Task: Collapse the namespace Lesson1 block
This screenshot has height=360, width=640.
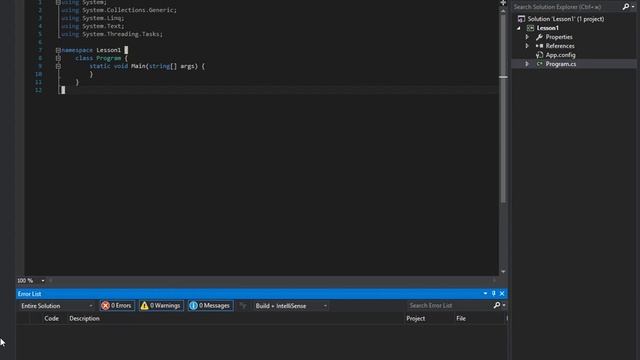Action: (58, 50)
